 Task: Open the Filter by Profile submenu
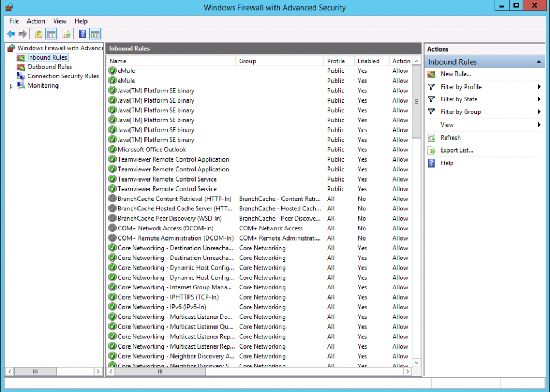[x=460, y=86]
